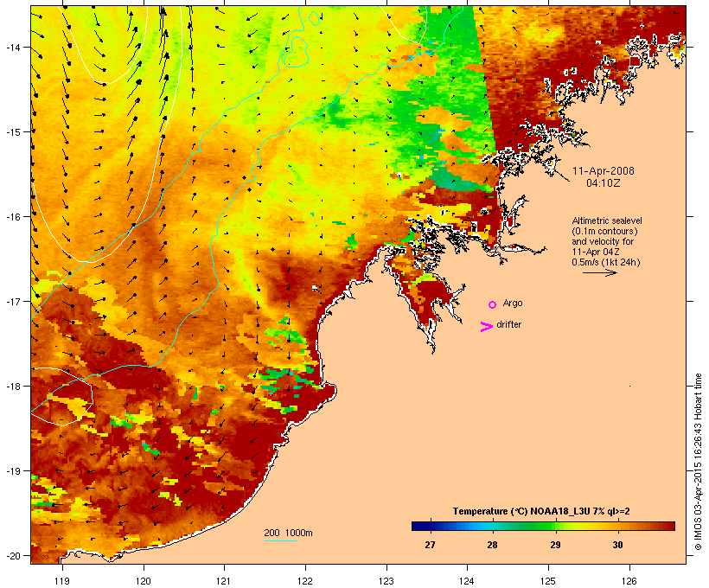Click the colorbar value 30
The image size is (709, 588).
[617, 545]
